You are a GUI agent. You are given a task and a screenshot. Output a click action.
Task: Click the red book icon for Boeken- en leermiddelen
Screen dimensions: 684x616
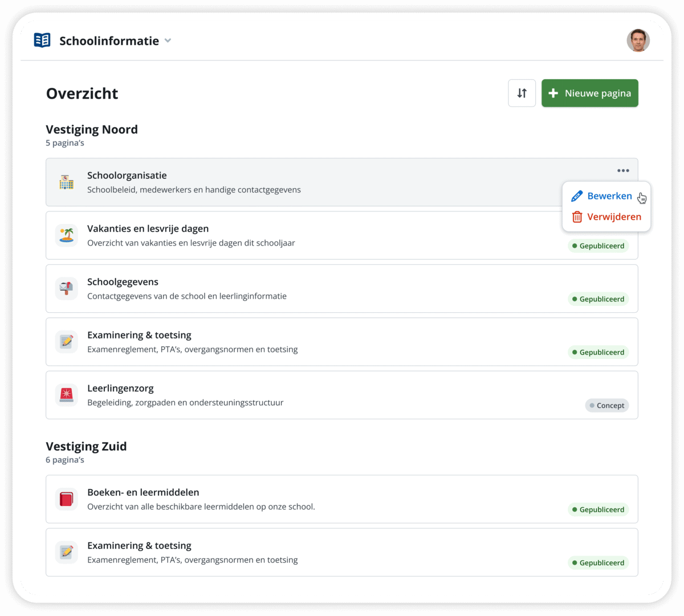click(x=67, y=499)
